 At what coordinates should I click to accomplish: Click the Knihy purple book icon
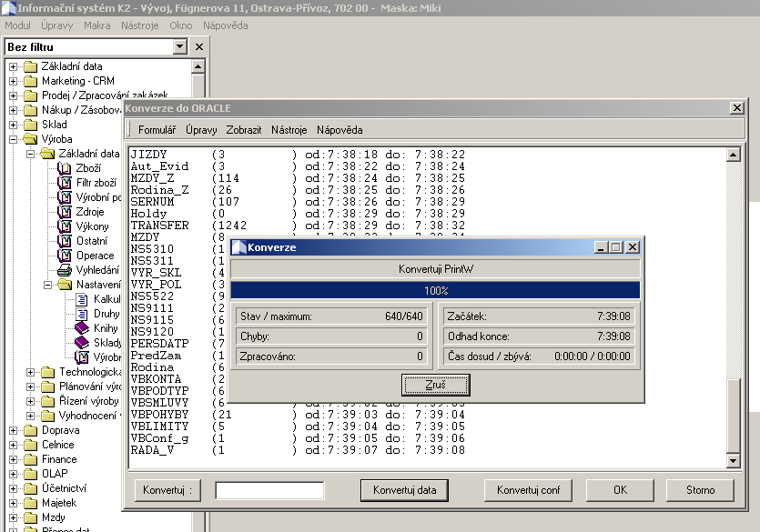click(x=81, y=328)
